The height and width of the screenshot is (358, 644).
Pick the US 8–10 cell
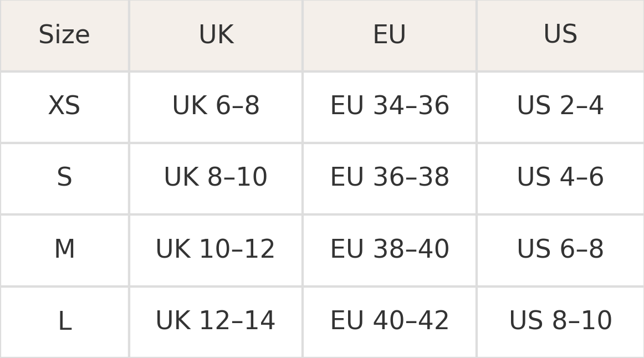(560, 321)
